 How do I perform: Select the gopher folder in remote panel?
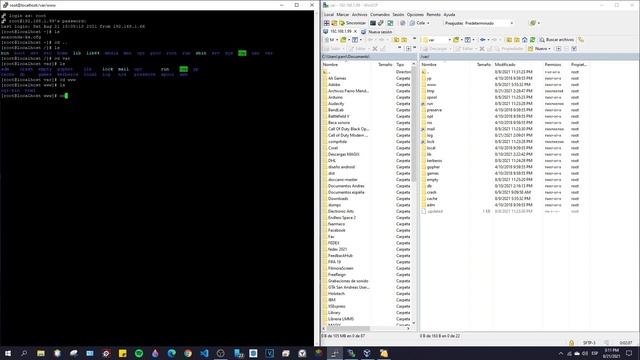[x=433, y=167]
